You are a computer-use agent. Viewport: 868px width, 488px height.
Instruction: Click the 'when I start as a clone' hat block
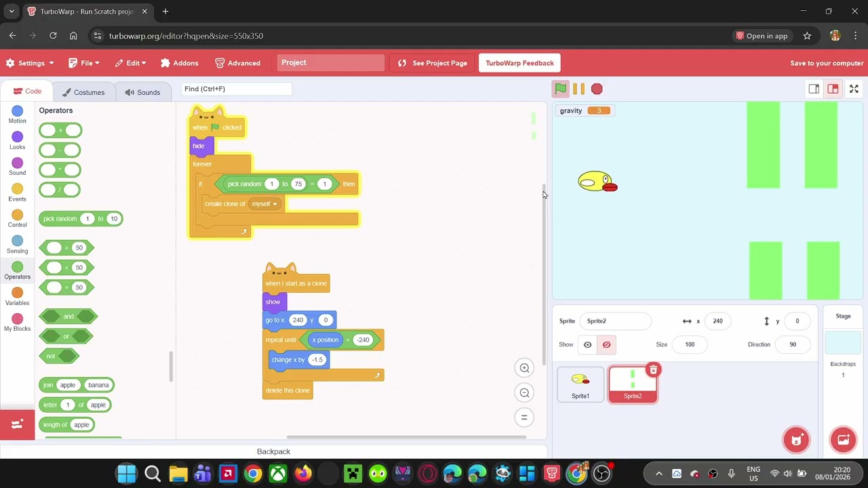(296, 283)
